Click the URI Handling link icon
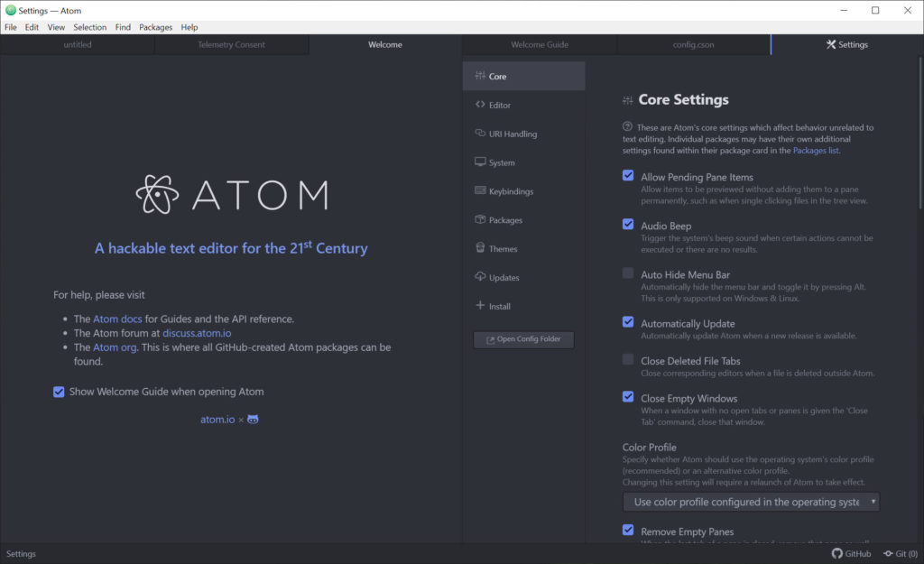The image size is (924, 564). click(480, 134)
